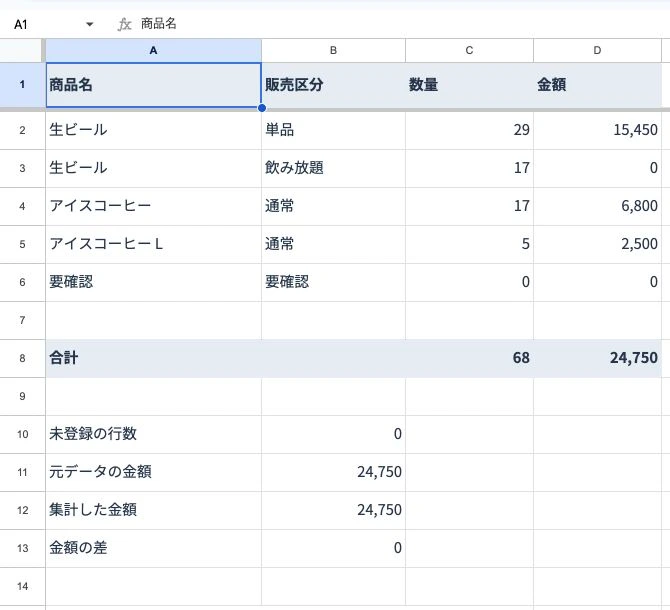Select the 要確認 cell in column B

coord(333,282)
